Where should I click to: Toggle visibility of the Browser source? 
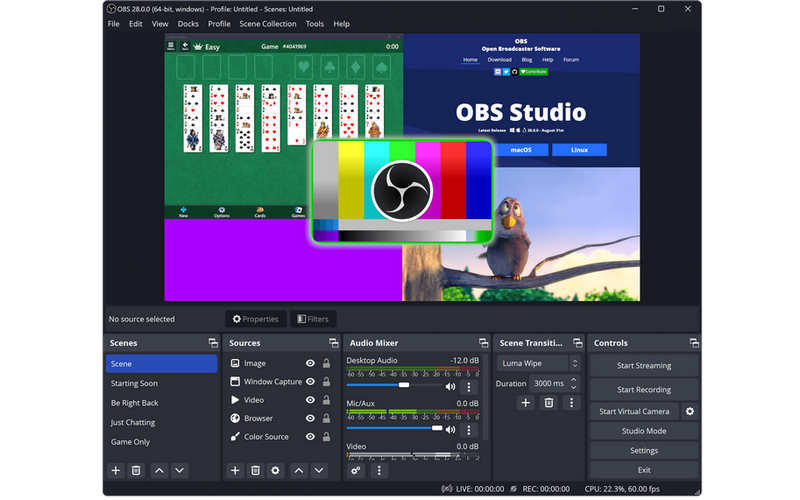[311, 419]
